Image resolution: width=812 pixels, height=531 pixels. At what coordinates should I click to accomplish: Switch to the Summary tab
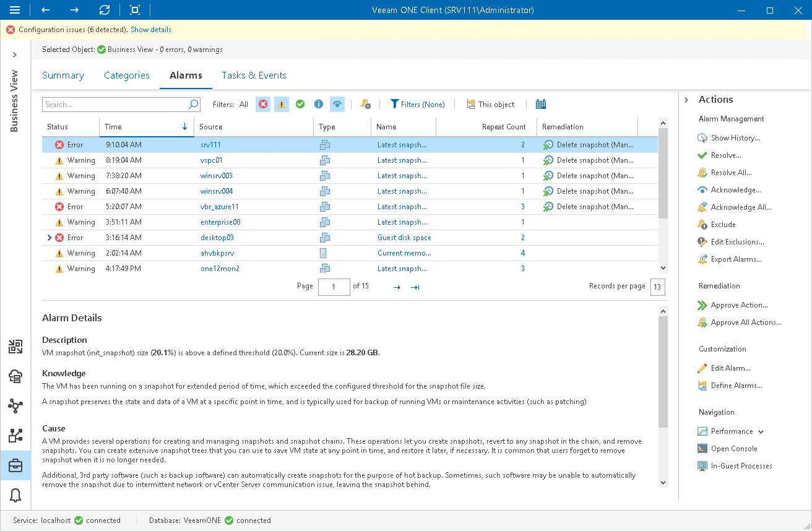click(63, 76)
